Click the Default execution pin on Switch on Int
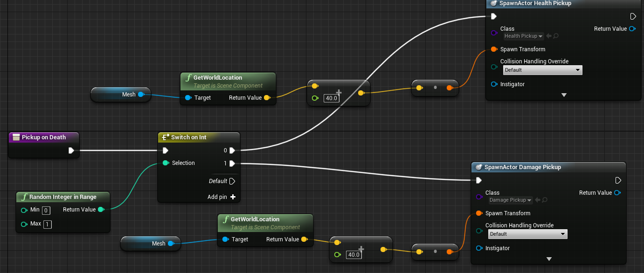Viewport: 644px width, 273px height. (232, 181)
